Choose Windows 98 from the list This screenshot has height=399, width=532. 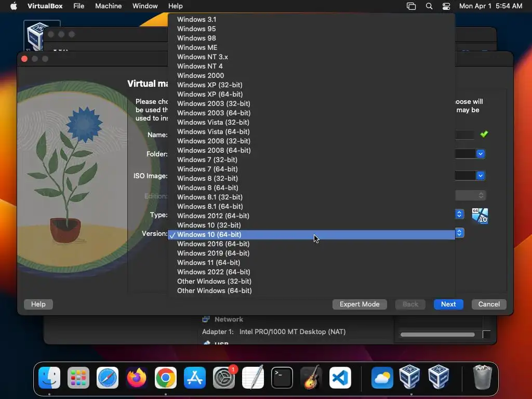click(x=311, y=38)
